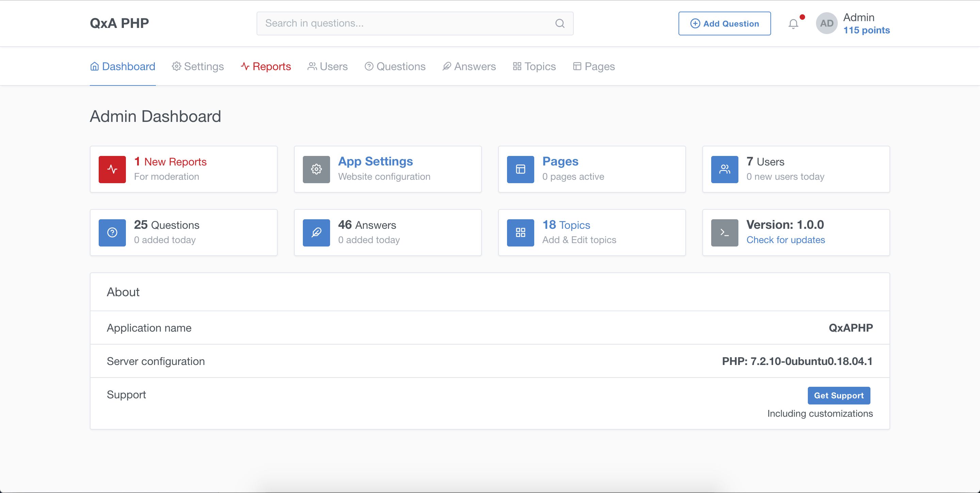Click the 25 Questions card text
Image resolution: width=980 pixels, height=493 pixels.
pyautogui.click(x=167, y=225)
